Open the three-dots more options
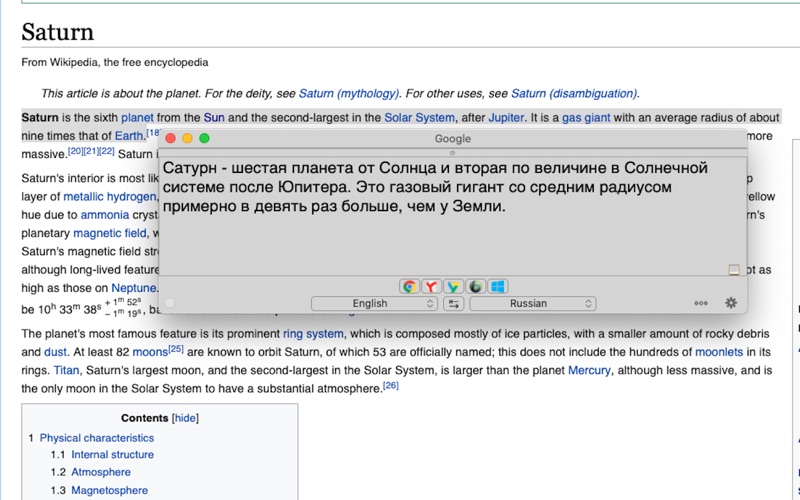The image size is (800, 500). click(x=701, y=303)
